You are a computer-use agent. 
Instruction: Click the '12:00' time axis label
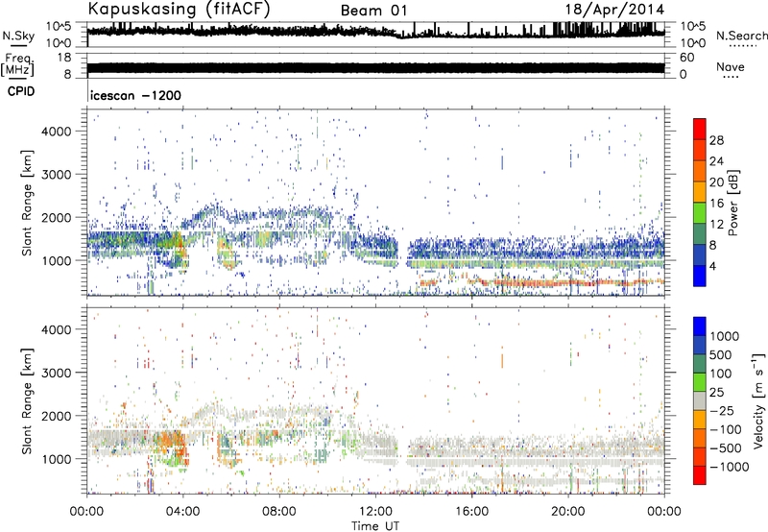click(375, 512)
